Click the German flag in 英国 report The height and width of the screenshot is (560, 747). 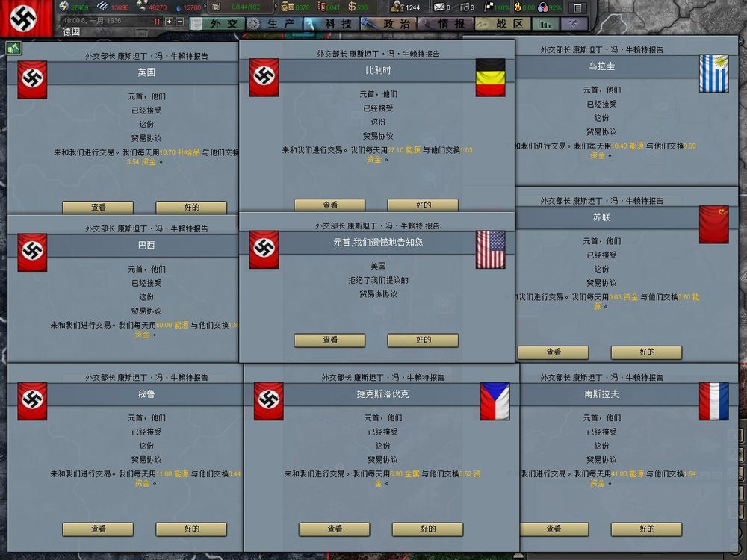[32, 80]
